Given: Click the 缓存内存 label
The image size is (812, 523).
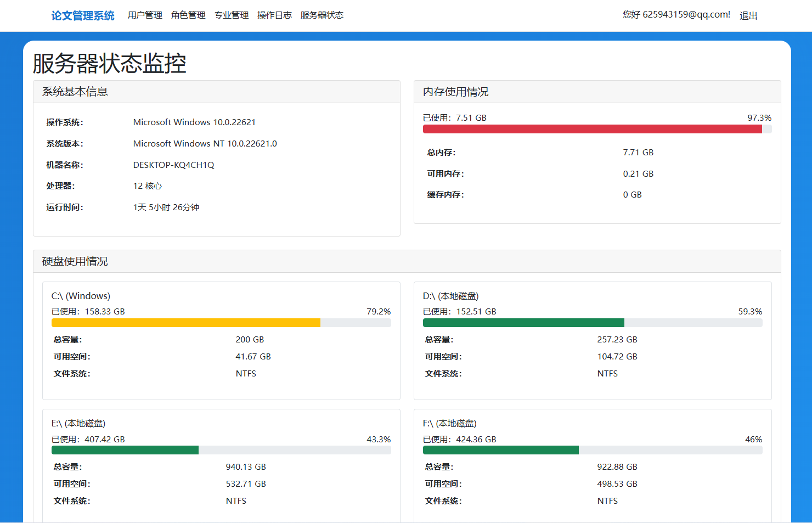Looking at the screenshot, I should (x=446, y=195).
